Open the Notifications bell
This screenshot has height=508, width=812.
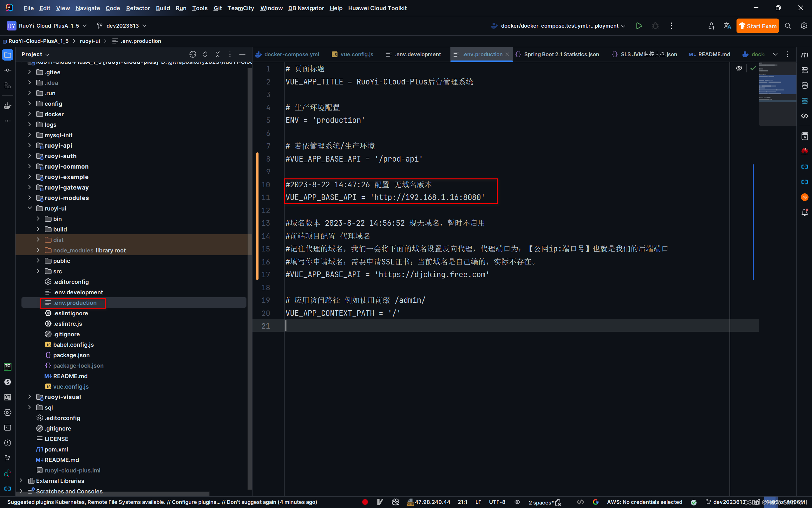click(804, 212)
